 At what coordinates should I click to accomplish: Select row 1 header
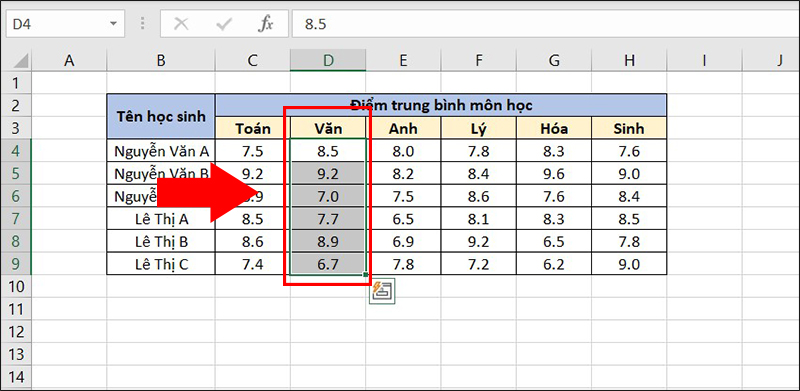16,83
